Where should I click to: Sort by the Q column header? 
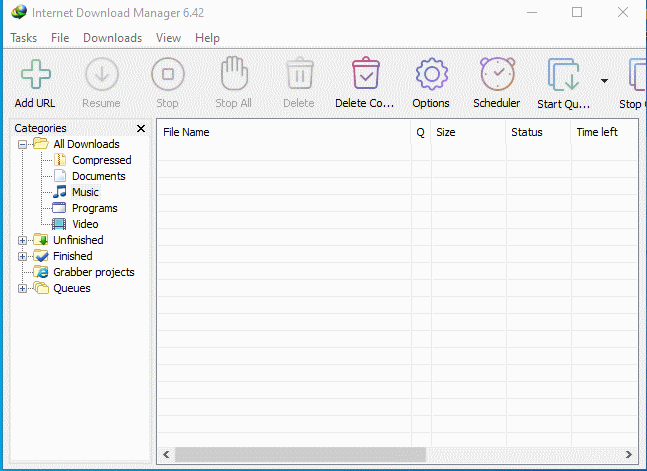tap(420, 132)
